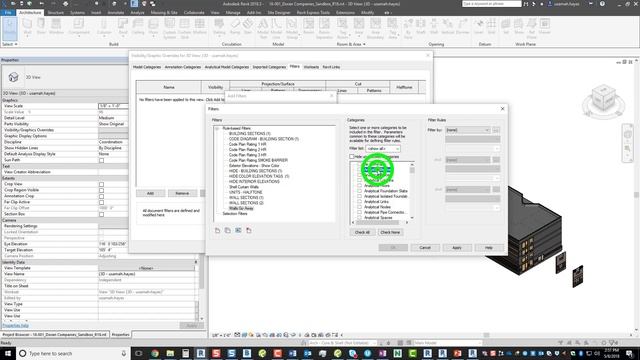Image resolution: width=640 pixels, height=360 pixels.
Task: Click the ViewCube in 3D view
Action: pyautogui.click(x=603, y=99)
